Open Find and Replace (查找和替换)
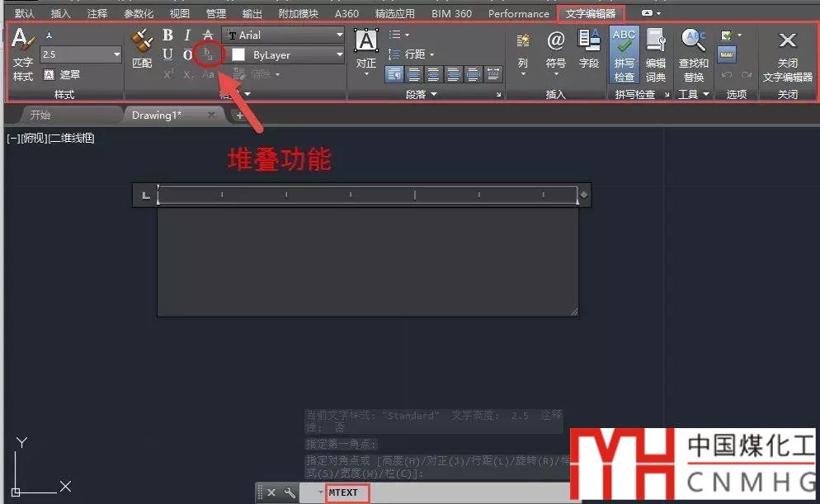 point(694,54)
